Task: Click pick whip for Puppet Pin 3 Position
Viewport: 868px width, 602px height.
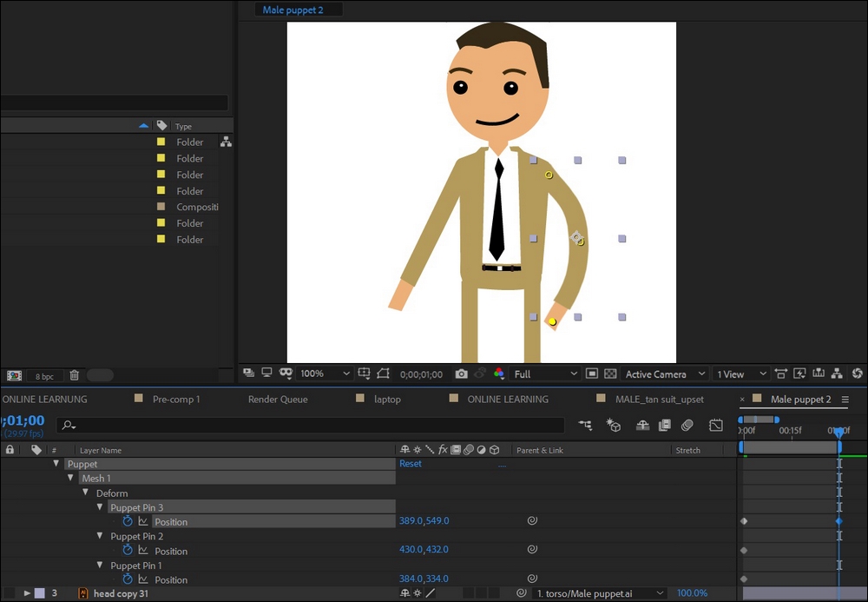Action: 532,520
